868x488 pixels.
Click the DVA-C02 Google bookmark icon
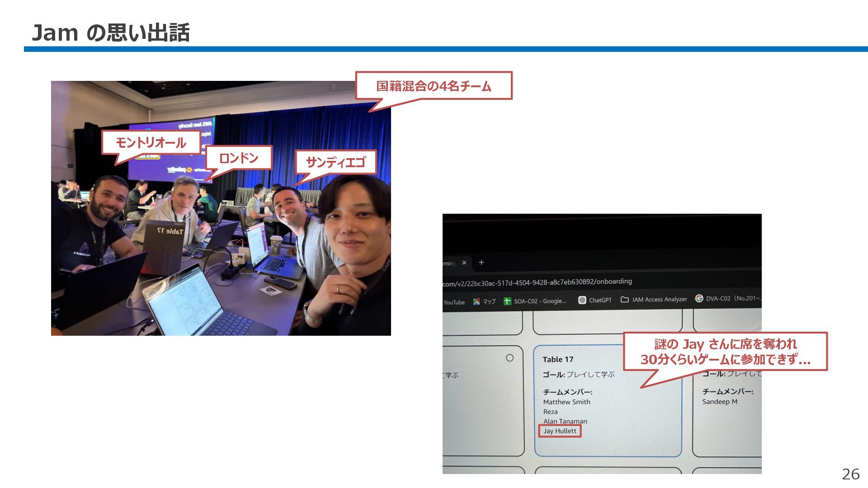[x=699, y=298]
